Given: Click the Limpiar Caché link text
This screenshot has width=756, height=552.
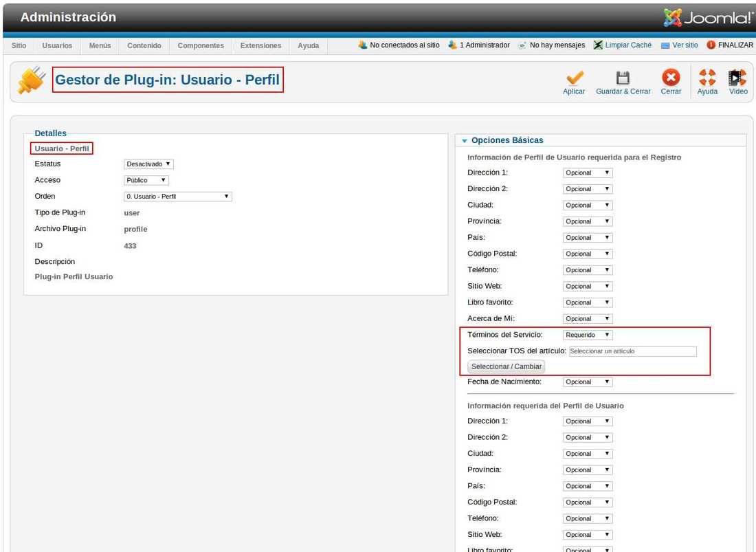Looking at the screenshot, I should pos(628,45).
